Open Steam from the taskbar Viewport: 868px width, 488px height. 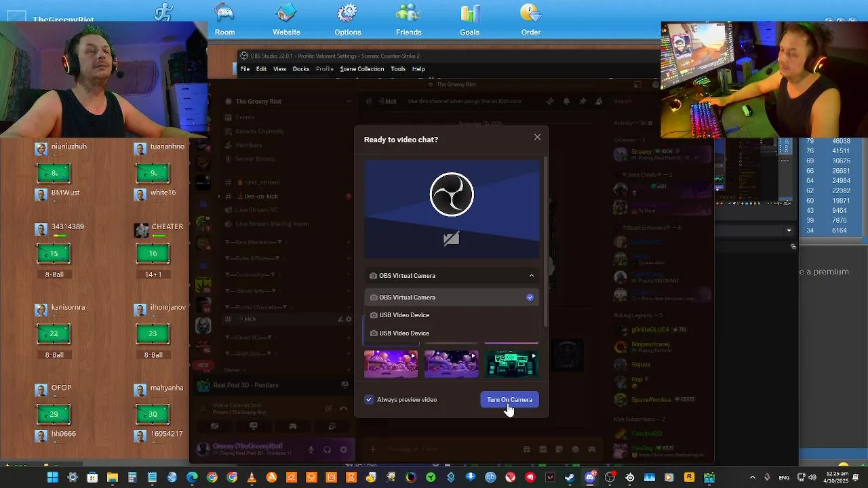click(x=570, y=477)
